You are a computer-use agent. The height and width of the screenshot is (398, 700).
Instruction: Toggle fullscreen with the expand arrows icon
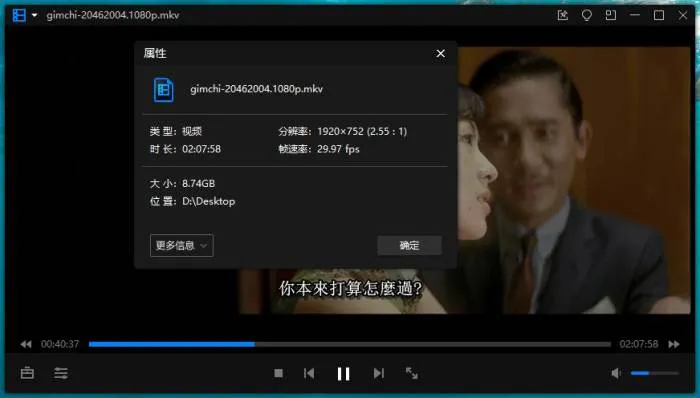[412, 373]
